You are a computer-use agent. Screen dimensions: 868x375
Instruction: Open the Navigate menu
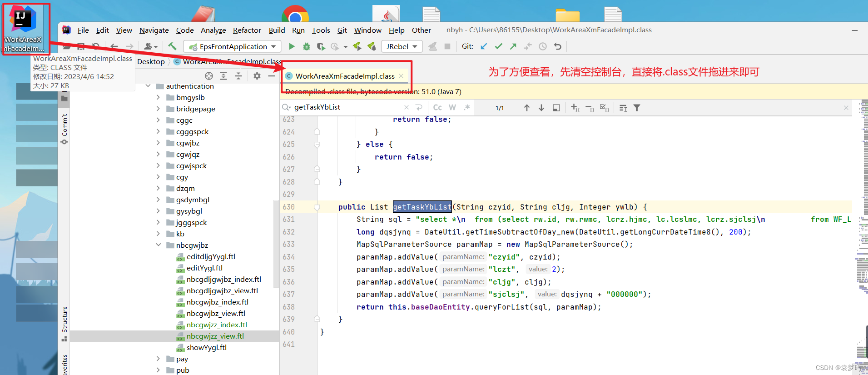point(154,30)
